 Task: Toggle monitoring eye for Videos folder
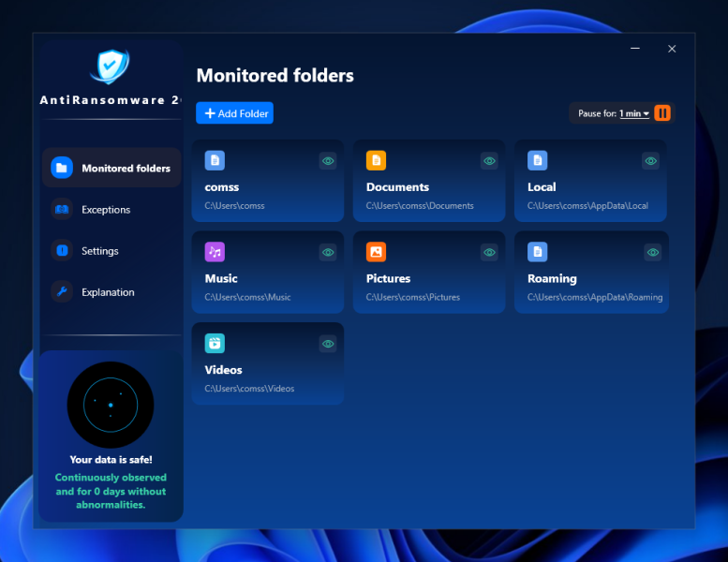(x=328, y=344)
